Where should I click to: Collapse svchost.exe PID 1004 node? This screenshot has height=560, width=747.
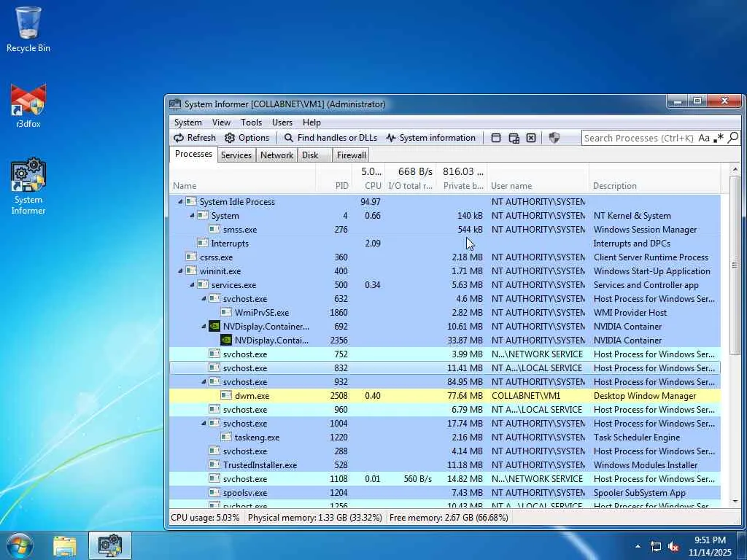tap(204, 423)
